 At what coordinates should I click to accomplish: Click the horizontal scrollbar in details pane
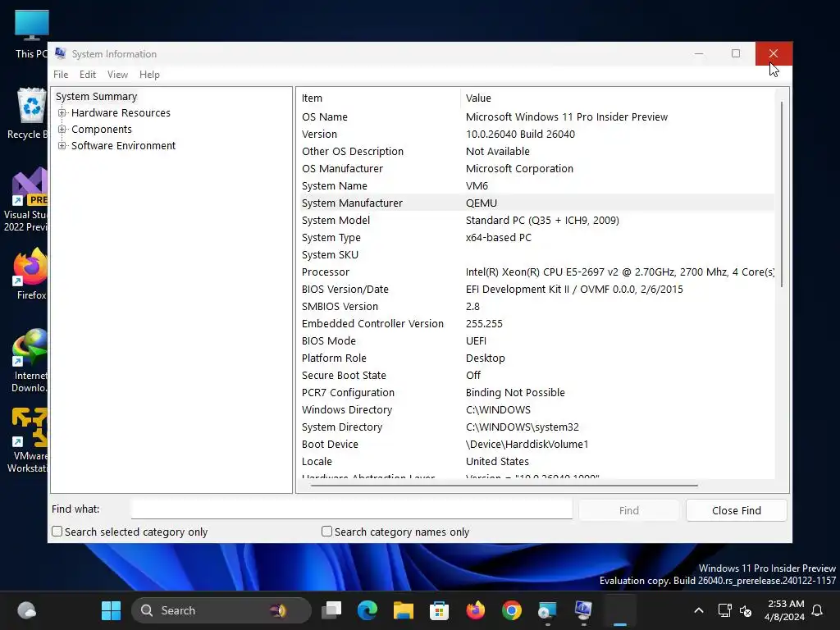coord(504,486)
